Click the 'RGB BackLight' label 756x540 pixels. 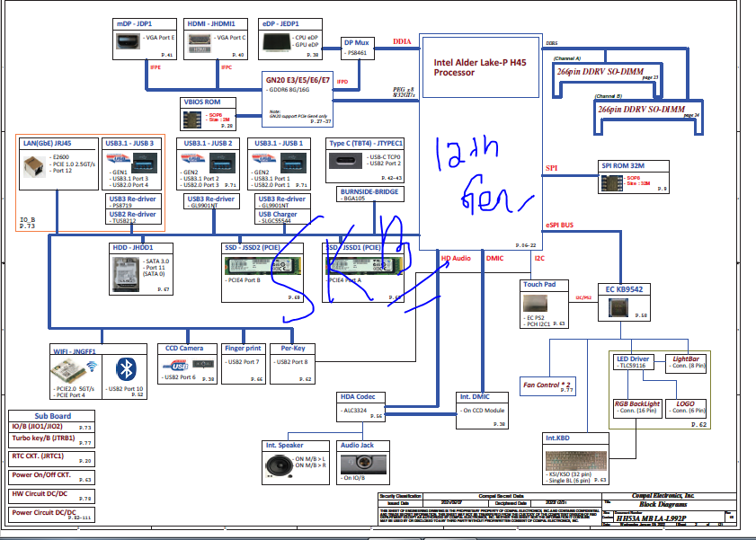pos(637,403)
